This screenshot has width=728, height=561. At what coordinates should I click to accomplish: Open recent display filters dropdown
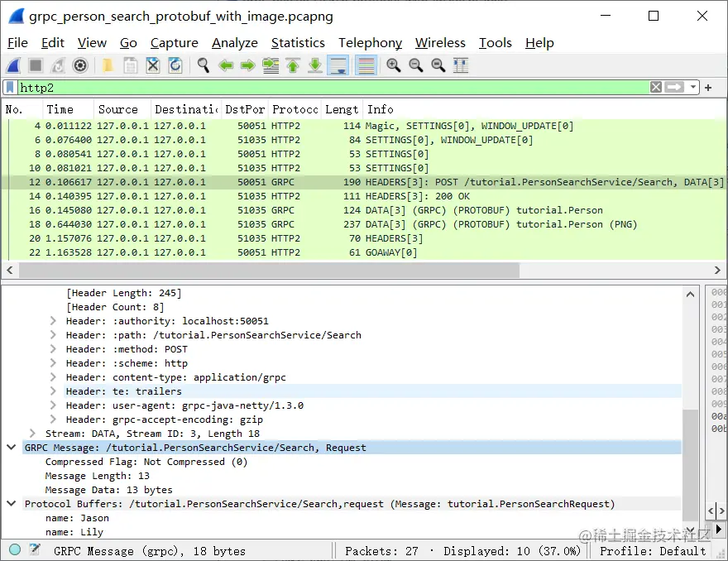(x=692, y=88)
